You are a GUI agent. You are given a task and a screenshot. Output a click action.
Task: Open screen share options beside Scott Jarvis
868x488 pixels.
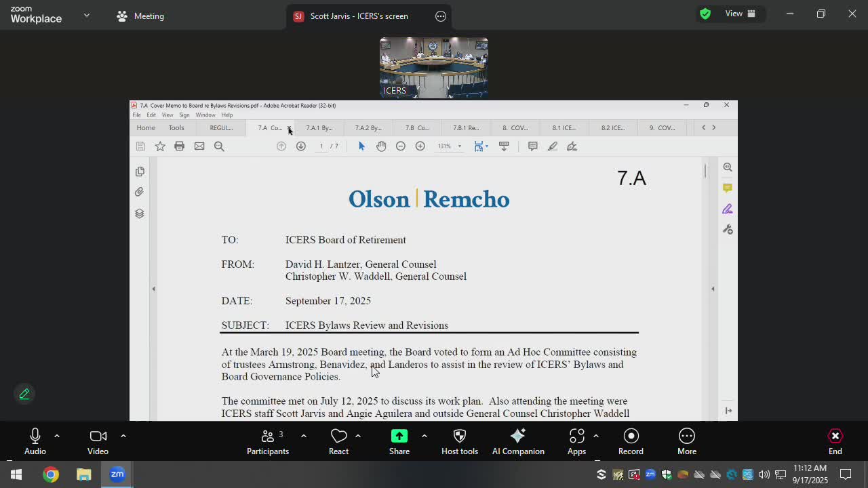pos(441,16)
